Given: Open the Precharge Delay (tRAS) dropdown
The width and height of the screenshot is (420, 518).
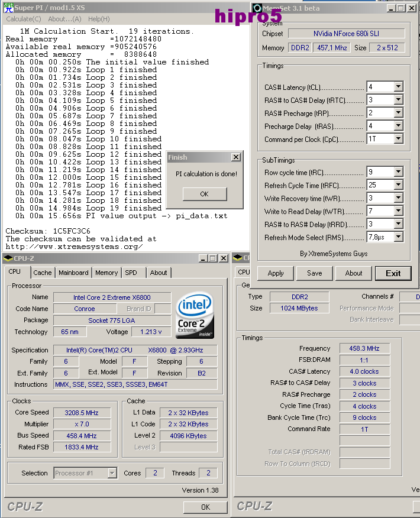Looking at the screenshot, I should pyautogui.click(x=399, y=125).
